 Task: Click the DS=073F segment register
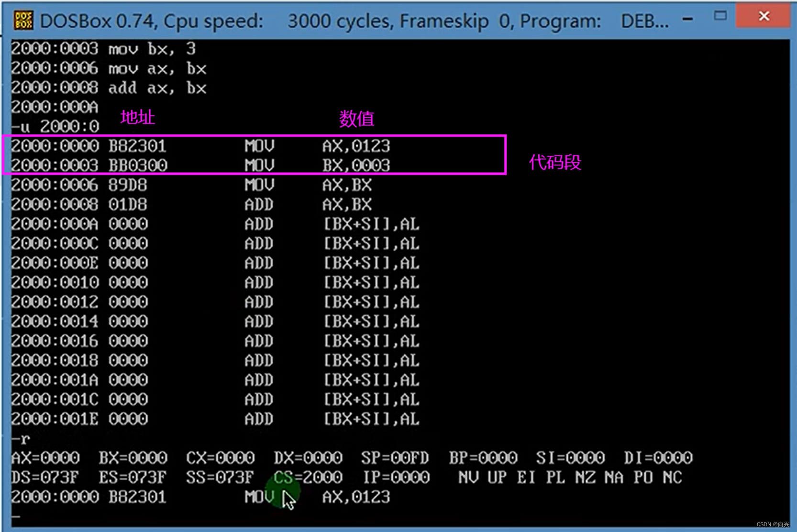click(45, 478)
